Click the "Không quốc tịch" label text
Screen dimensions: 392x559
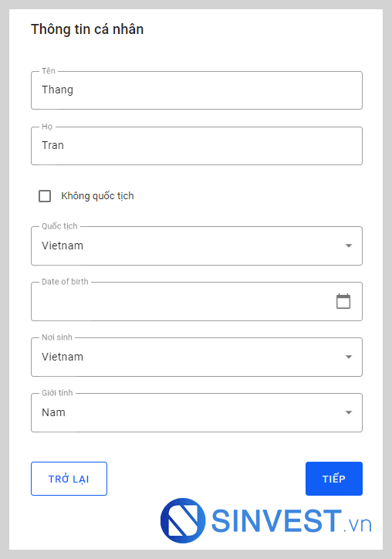point(97,195)
